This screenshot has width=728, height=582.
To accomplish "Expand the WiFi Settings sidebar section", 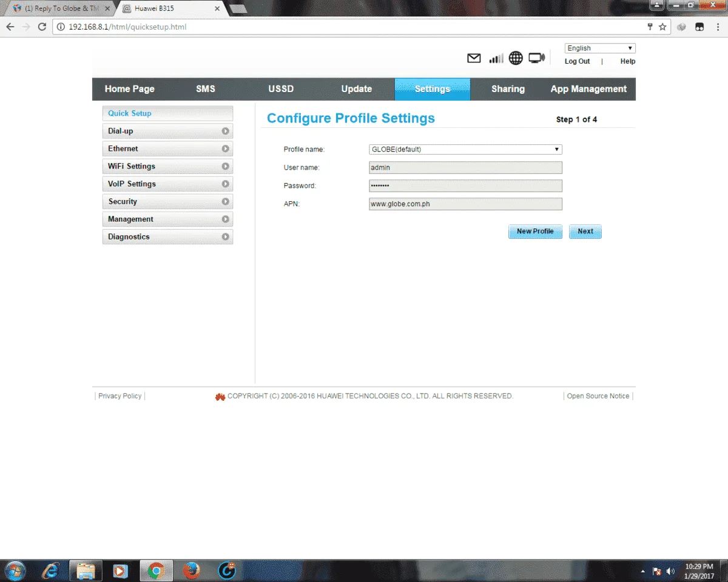I will [167, 166].
